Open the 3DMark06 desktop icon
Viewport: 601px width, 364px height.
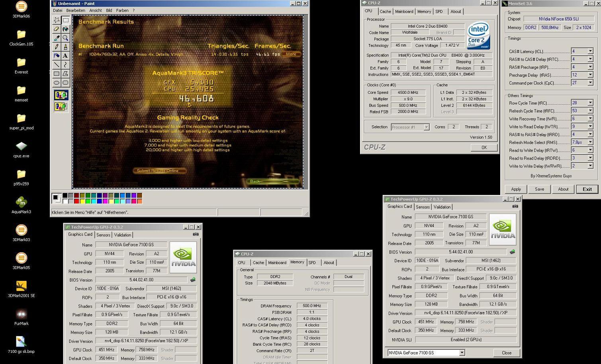point(21,10)
